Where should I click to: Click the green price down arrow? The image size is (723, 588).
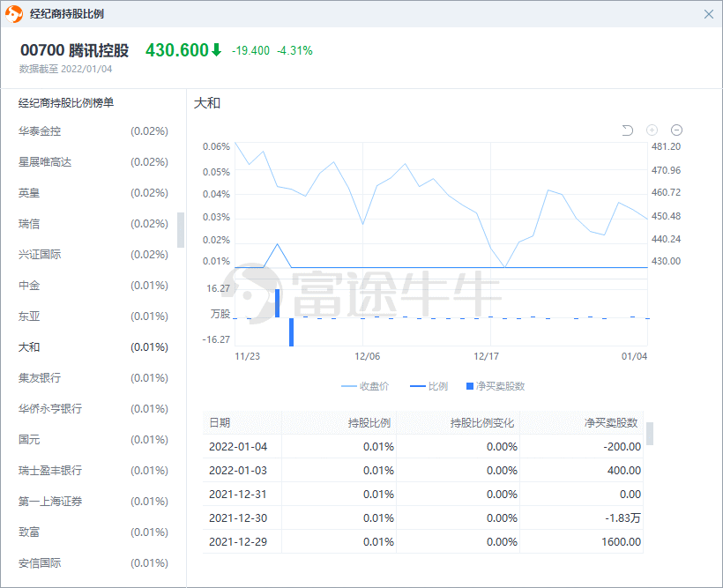point(216,50)
